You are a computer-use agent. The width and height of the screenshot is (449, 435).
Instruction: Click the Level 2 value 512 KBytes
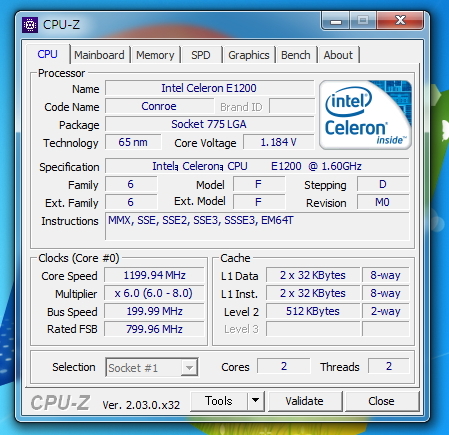[x=313, y=311]
